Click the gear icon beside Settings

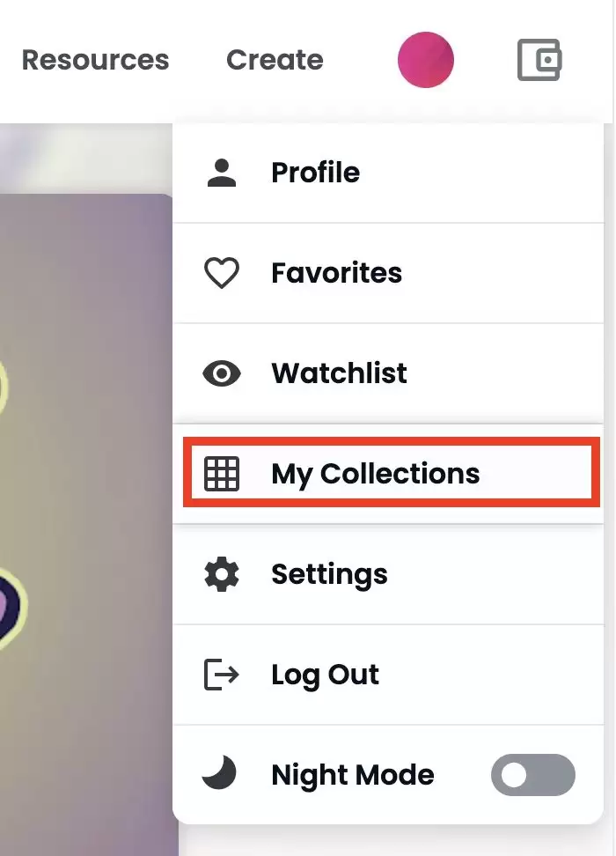[222, 574]
